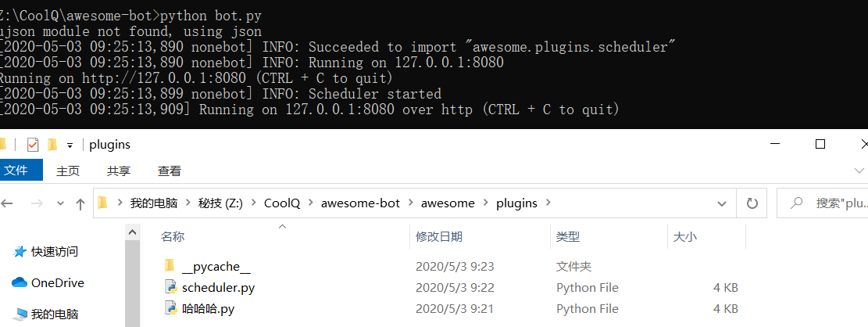The image size is (868, 327).
Task: Open the 文件 (File) menu
Action: (17, 170)
